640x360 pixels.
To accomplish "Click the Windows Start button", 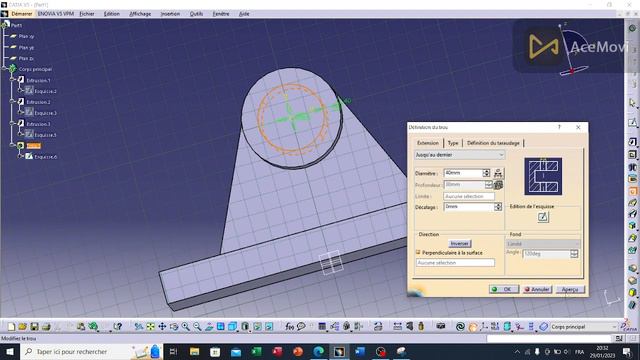I will [10, 351].
